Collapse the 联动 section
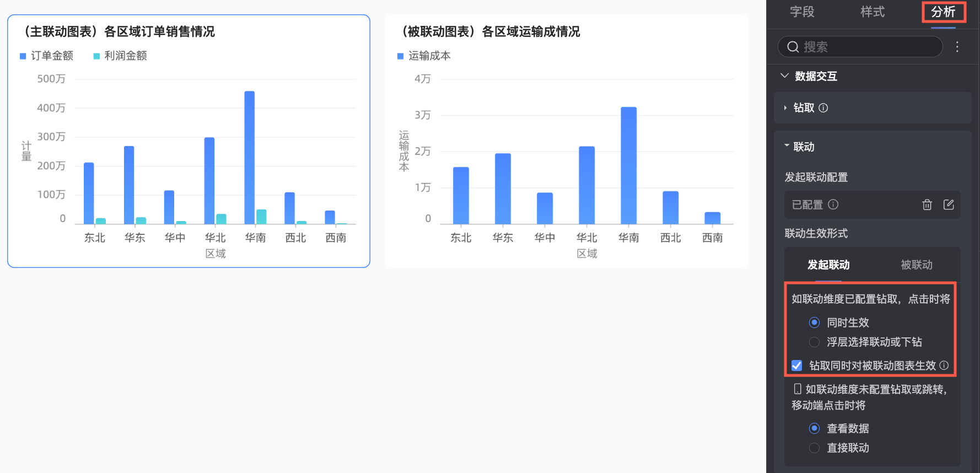This screenshot has height=473, width=980. click(x=787, y=146)
